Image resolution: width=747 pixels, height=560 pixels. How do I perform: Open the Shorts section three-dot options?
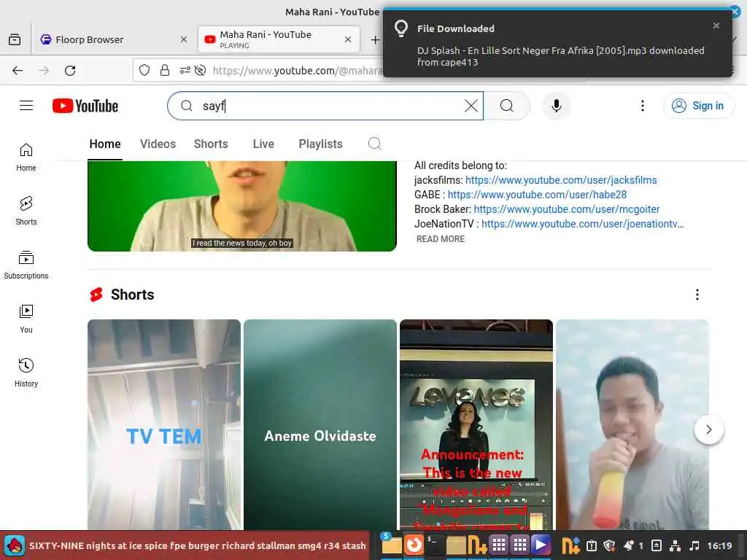697,295
